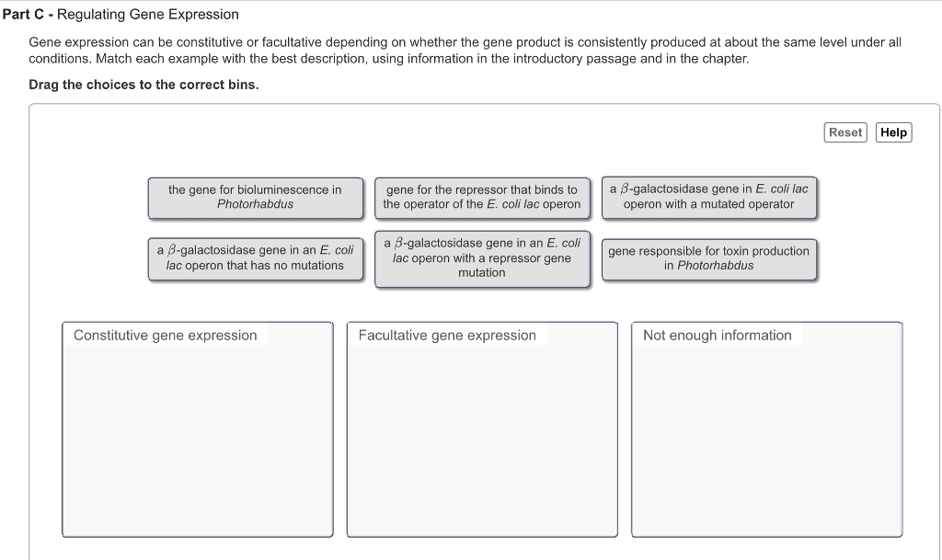Select the repressor gene mutation choice tile

482,258
